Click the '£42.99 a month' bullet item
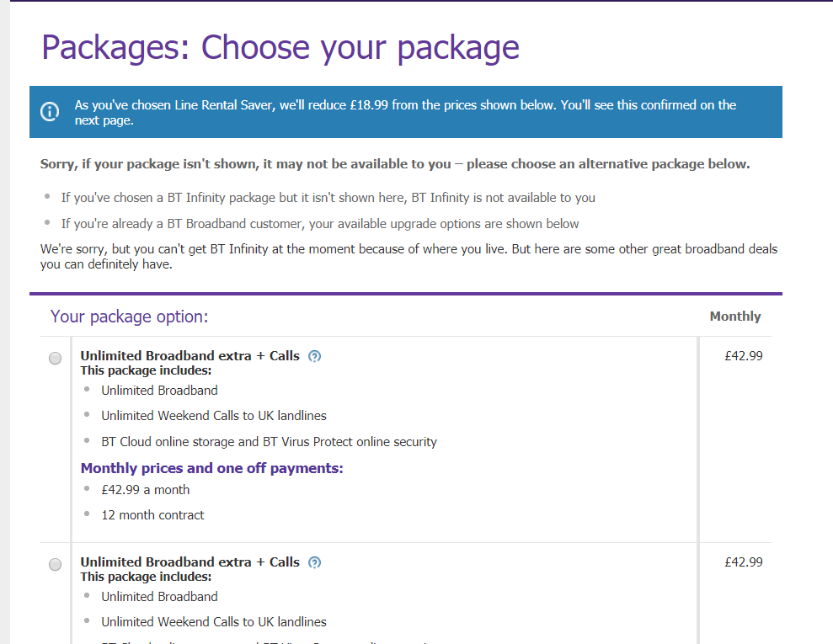 [145, 490]
